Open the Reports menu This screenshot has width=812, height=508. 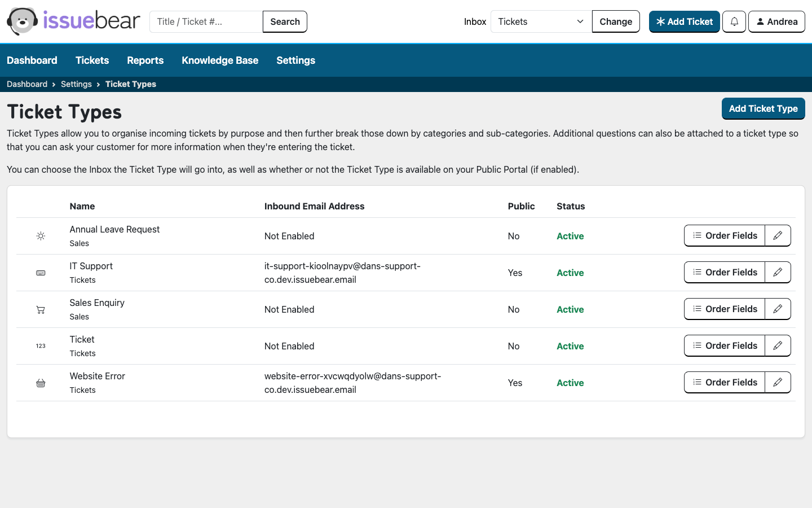[145, 60]
